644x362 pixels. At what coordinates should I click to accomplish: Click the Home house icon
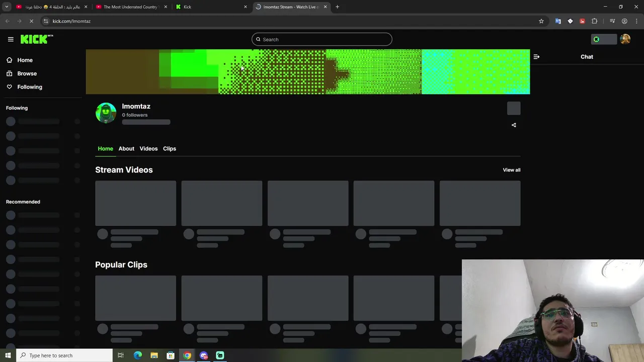coord(9,60)
